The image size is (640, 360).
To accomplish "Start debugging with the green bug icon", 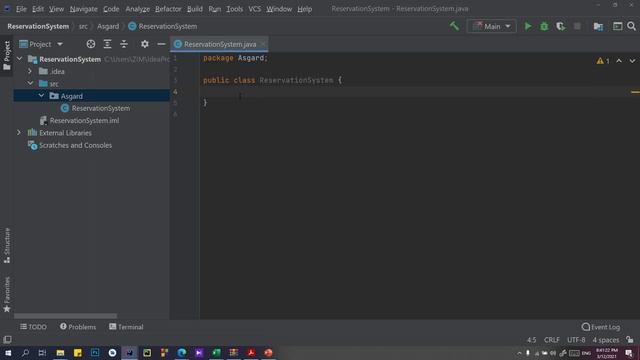I will (544, 26).
